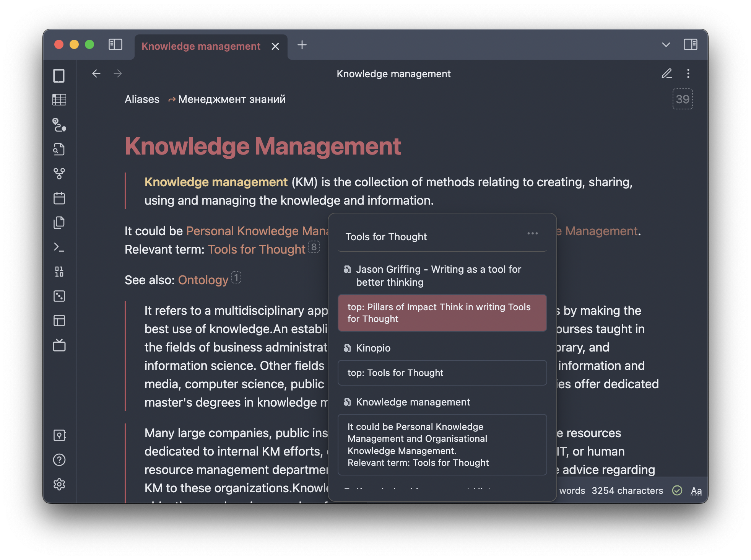Click the Aa spellcheck status icon

pyautogui.click(x=696, y=491)
